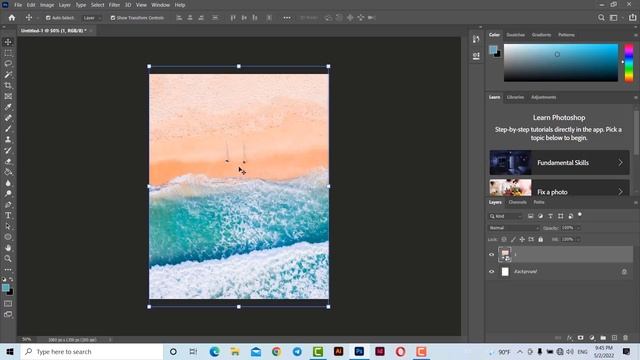Click the color spectrum hue slider

point(629,63)
